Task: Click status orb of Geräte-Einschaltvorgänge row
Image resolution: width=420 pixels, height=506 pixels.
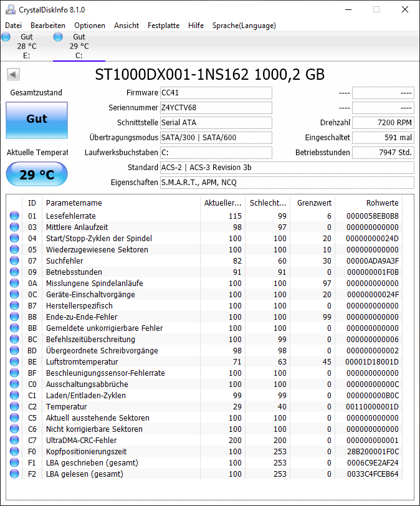Action: [14, 294]
